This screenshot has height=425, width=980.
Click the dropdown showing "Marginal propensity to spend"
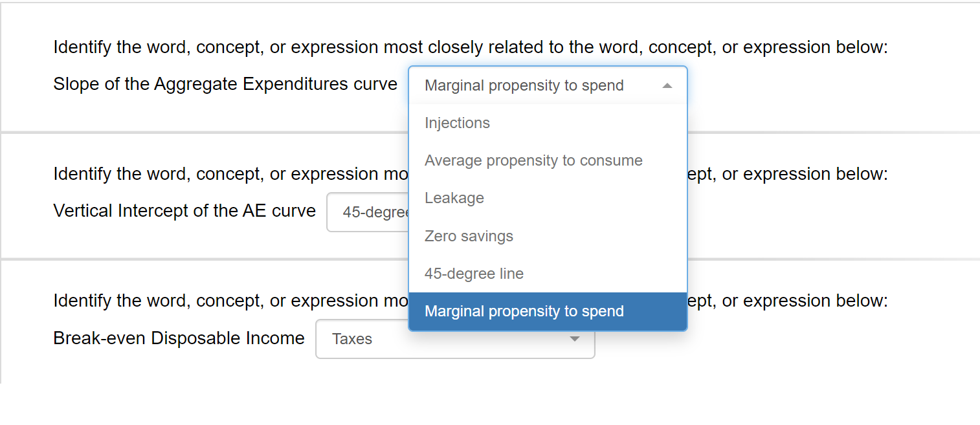548,85
